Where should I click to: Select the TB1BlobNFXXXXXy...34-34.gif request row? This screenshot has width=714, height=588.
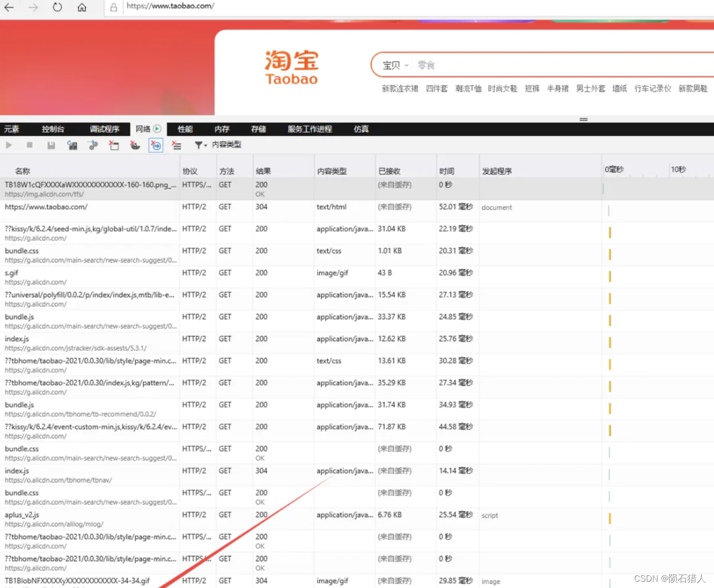357,581
